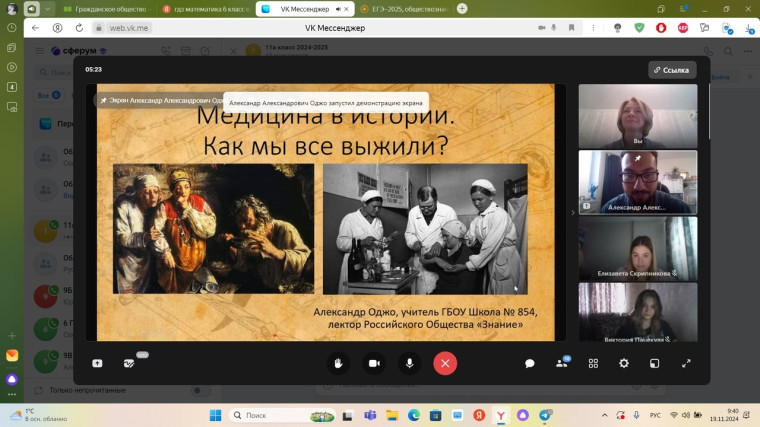Open the clock and date panel
Image resolution: width=760 pixels, height=427 pixels.
724,415
